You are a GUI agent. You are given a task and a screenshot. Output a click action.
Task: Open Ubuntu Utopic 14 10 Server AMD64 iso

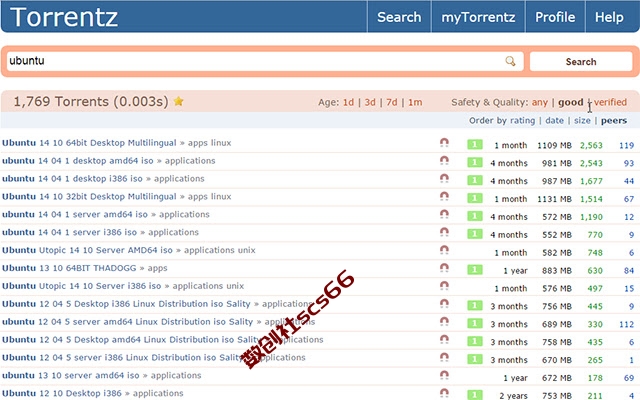pos(87,250)
